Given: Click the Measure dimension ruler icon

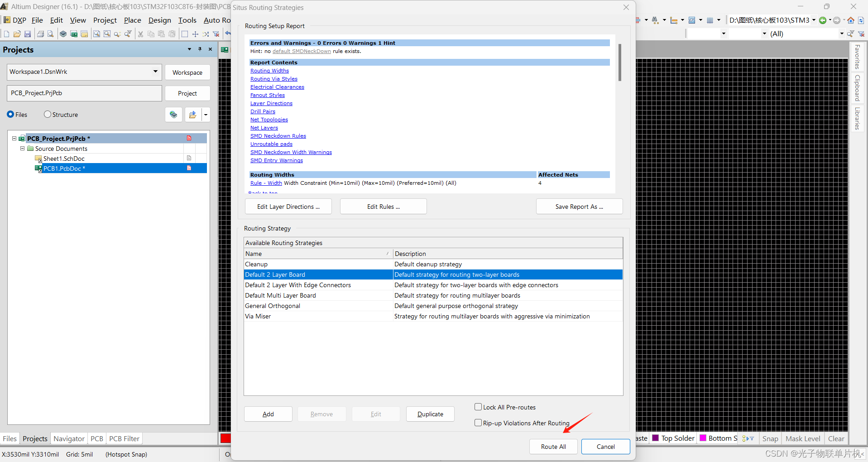Looking at the screenshot, I should click(x=674, y=20).
